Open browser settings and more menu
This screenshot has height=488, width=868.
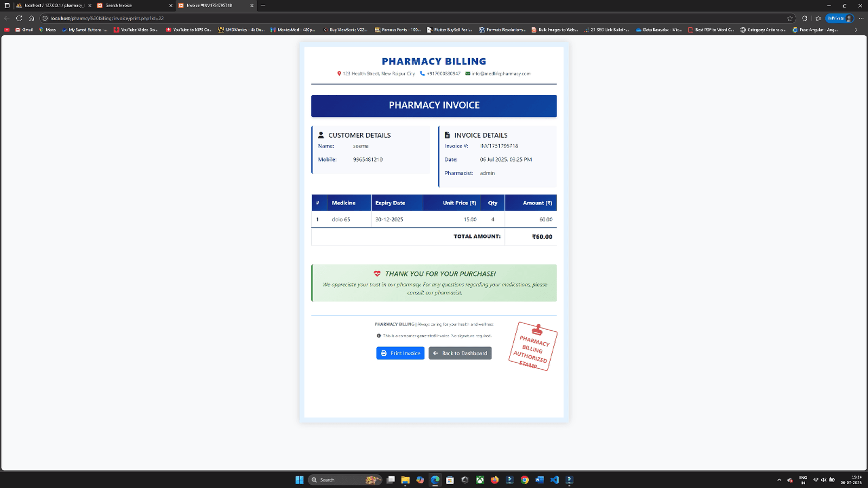pos(861,18)
